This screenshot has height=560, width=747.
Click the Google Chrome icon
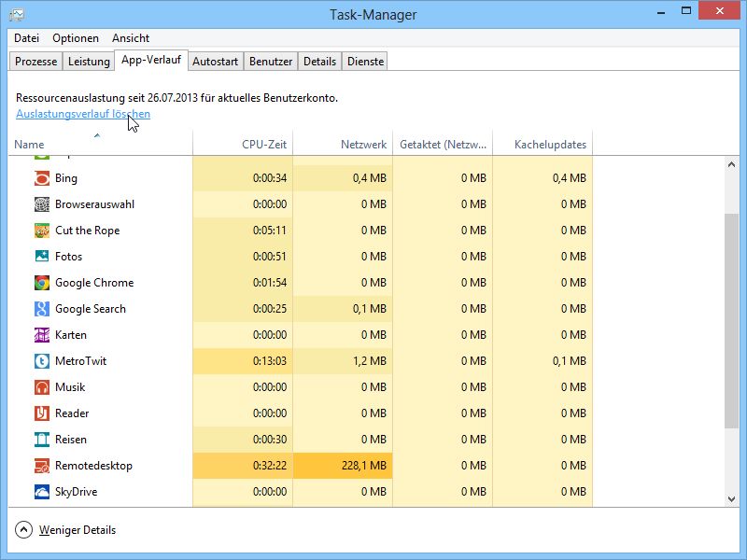pyautogui.click(x=42, y=283)
